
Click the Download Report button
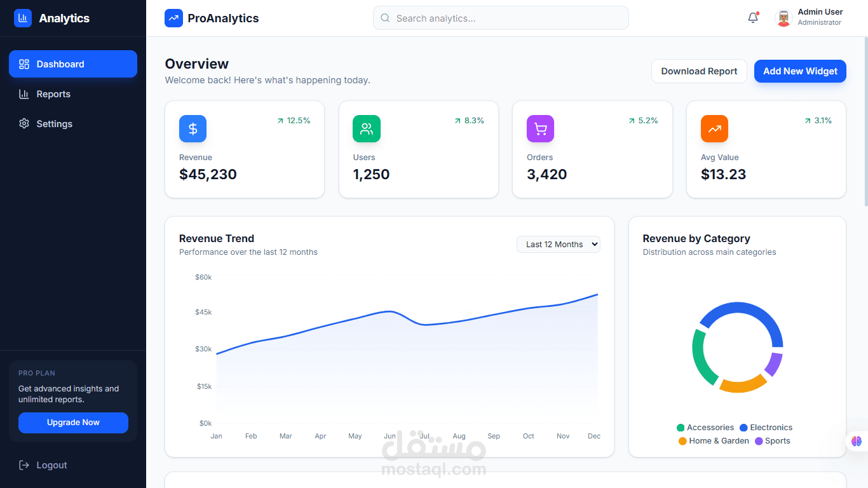[699, 71]
